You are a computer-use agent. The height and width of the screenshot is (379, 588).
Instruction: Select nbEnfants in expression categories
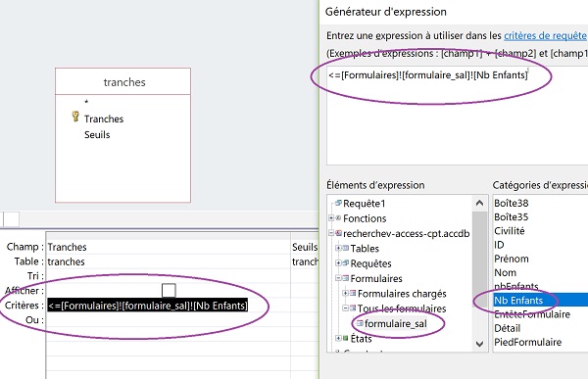[516, 286]
